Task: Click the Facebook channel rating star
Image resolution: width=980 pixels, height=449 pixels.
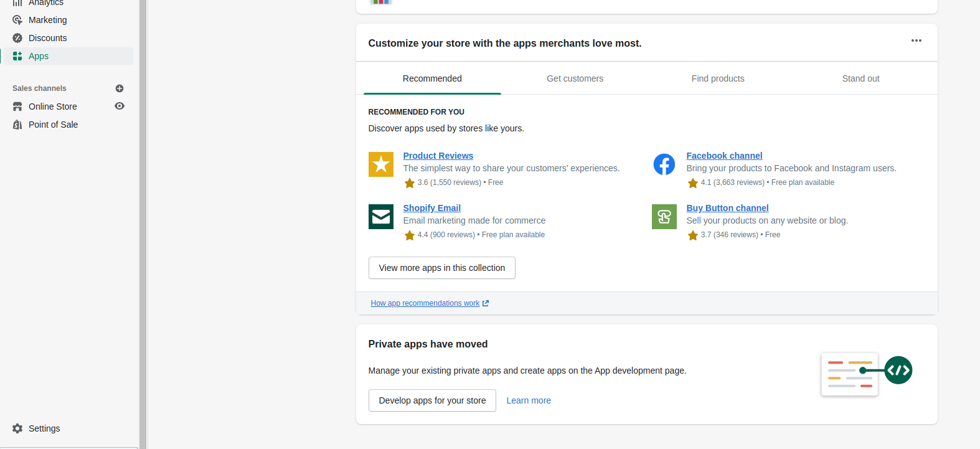Action: [x=692, y=183]
